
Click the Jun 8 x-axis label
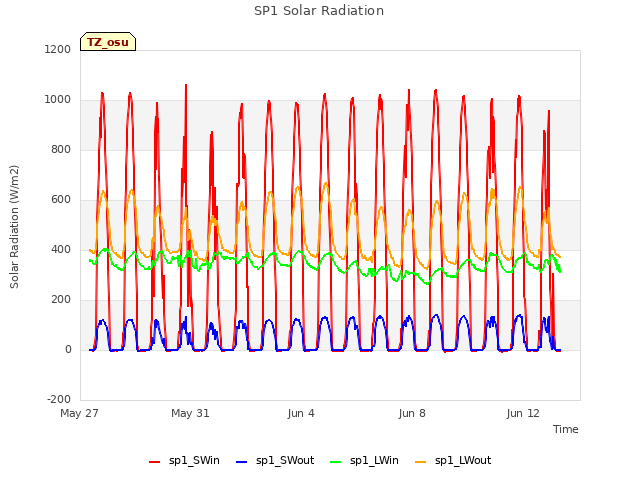412,413
